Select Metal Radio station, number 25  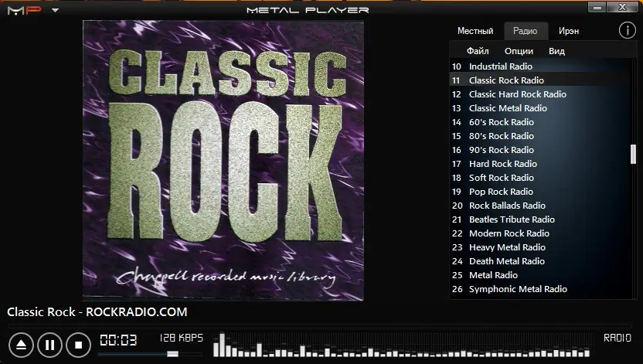click(x=539, y=275)
